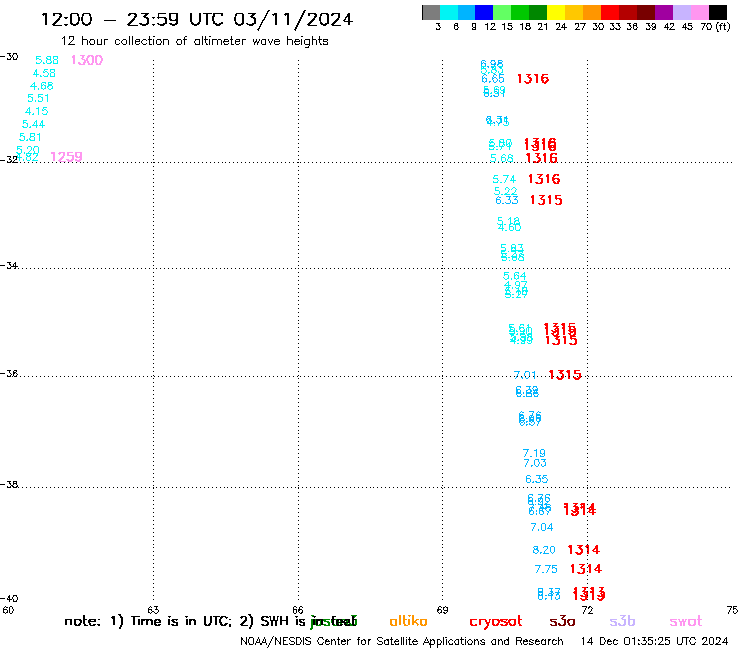Click the wave height value 5.81
740x650 pixels.
coord(30,137)
